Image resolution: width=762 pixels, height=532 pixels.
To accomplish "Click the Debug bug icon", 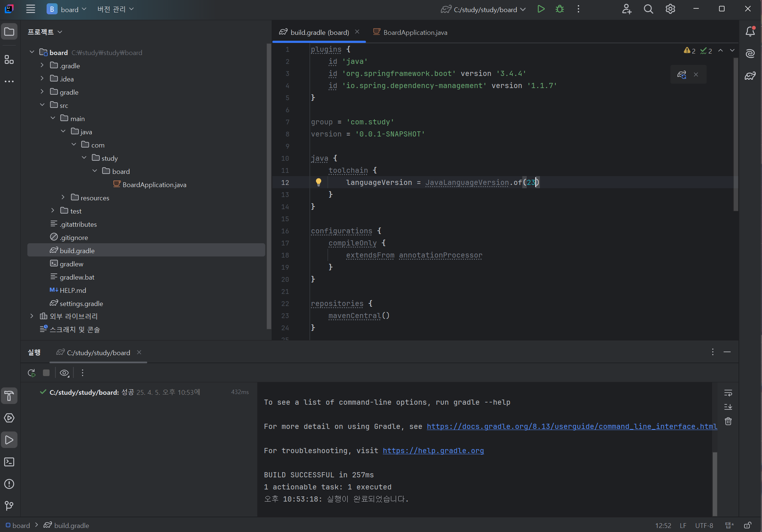I will 559,9.
